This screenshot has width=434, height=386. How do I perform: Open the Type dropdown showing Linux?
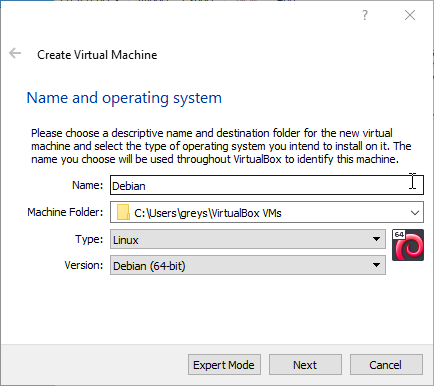[248, 239]
